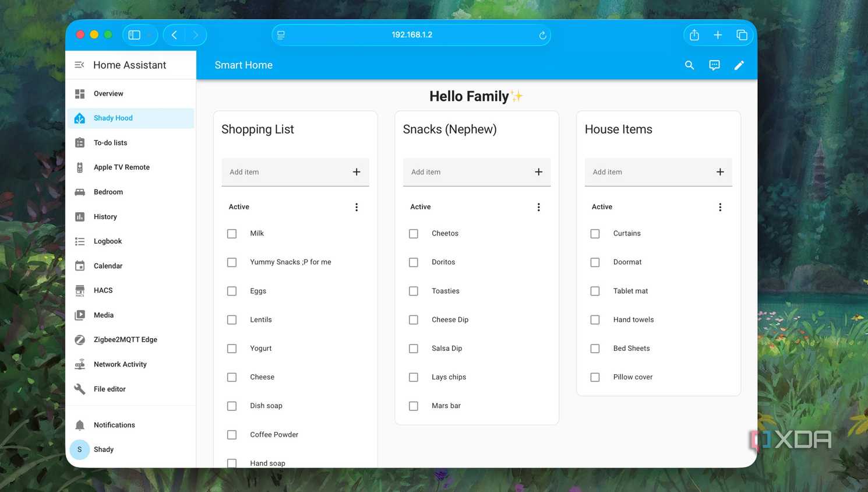This screenshot has height=492, width=868.
Task: Click the Calendar icon in sidebar
Action: tap(80, 266)
